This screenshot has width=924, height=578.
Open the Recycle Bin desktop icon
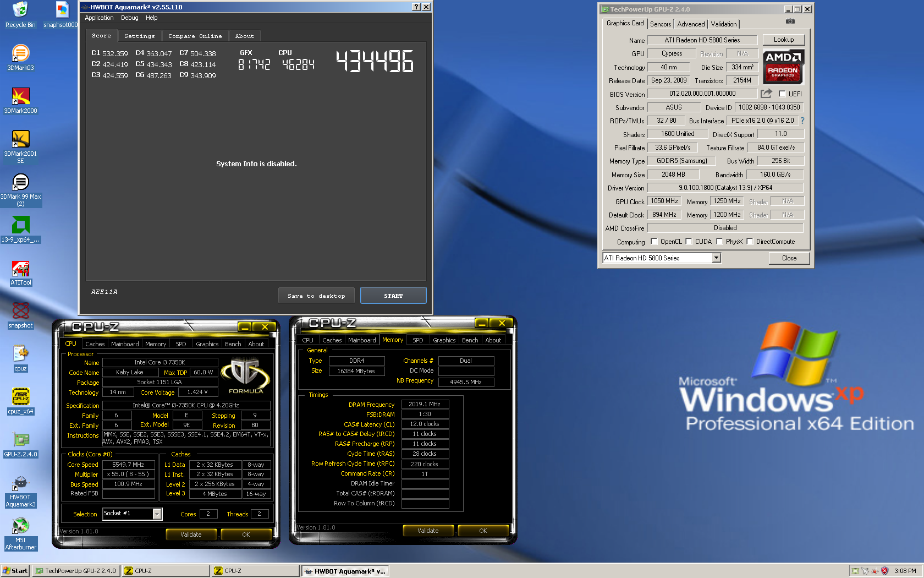coord(20,14)
